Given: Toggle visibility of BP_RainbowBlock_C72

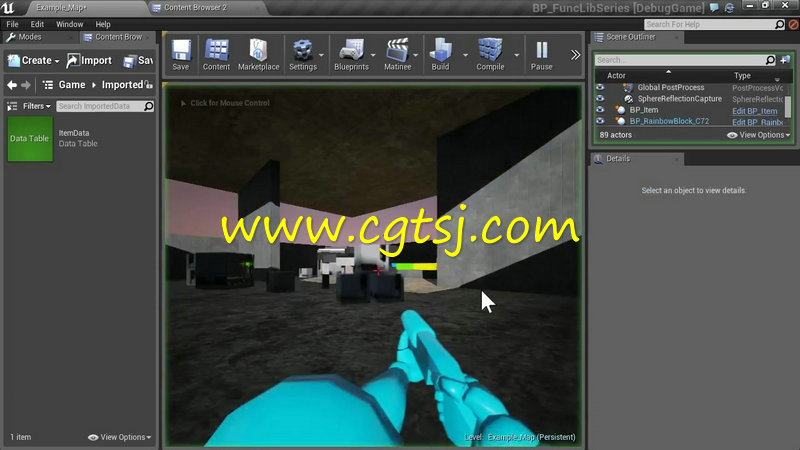Looking at the screenshot, I should pos(600,121).
